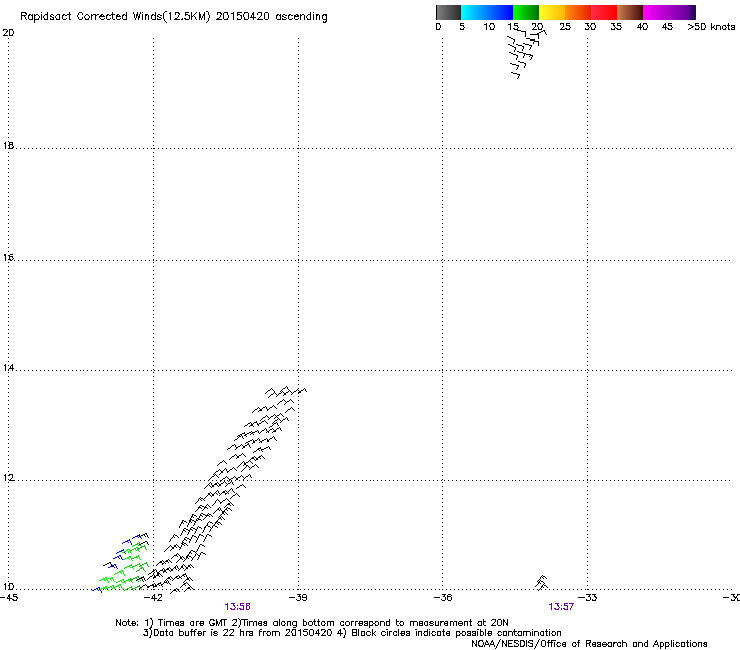Click the '12' latitude axis label

[x=8, y=478]
